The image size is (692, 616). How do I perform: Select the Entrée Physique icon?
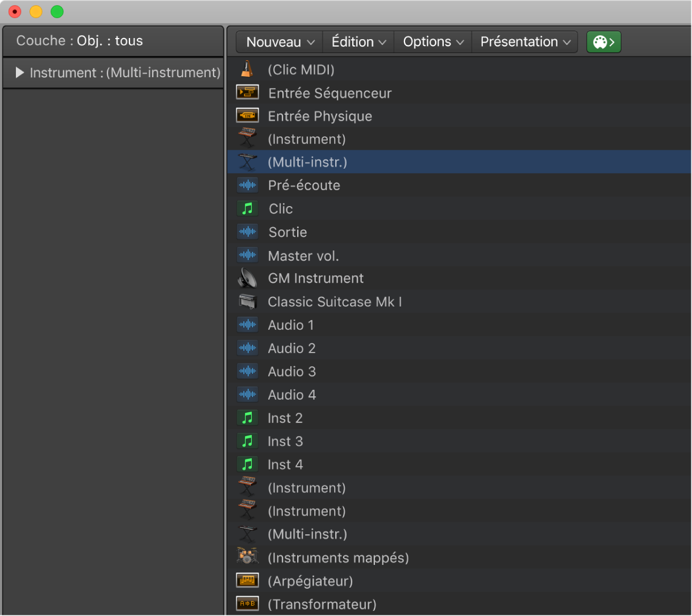coord(247,116)
